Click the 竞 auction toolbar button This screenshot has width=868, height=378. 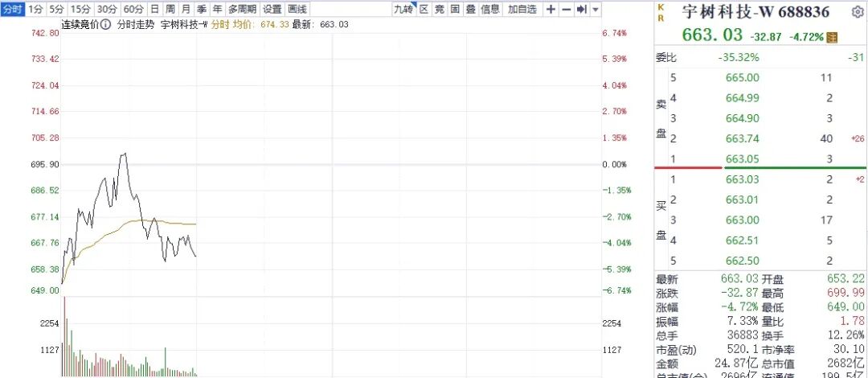(440, 9)
